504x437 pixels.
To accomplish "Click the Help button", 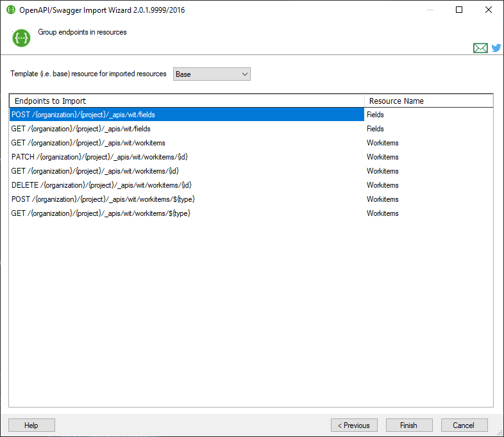I will point(31,425).
